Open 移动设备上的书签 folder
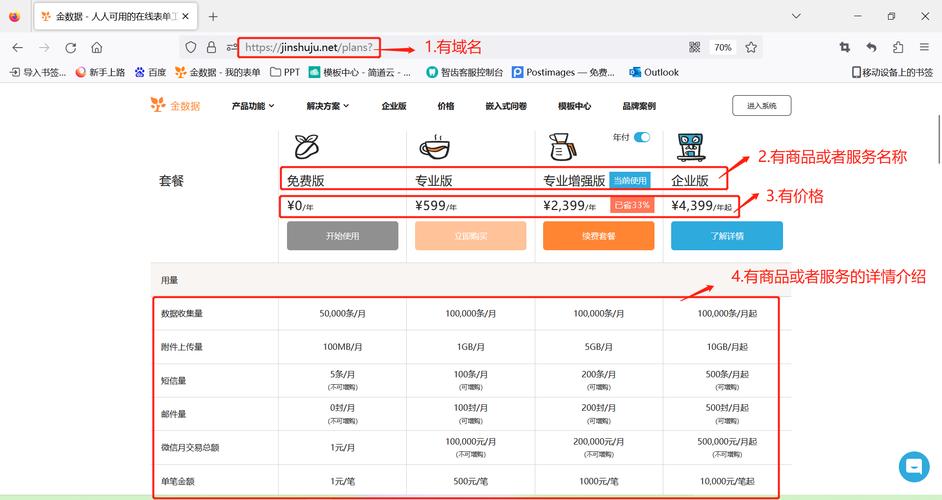Screen dimensions: 942x500 click(x=893, y=72)
